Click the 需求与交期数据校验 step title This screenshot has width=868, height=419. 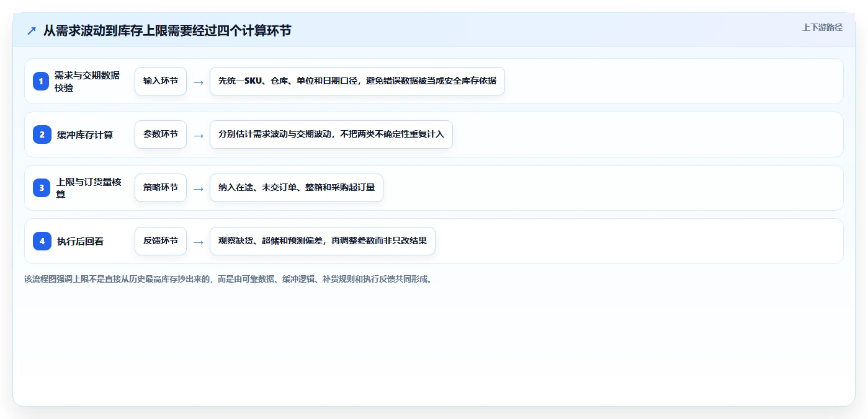tap(87, 81)
